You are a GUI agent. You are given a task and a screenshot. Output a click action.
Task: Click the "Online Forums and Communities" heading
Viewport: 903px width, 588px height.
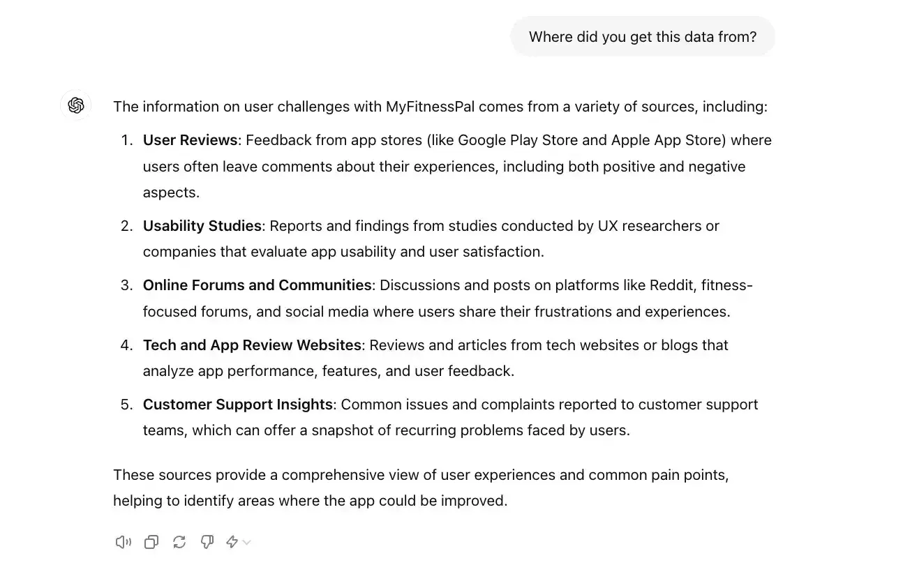tap(257, 285)
